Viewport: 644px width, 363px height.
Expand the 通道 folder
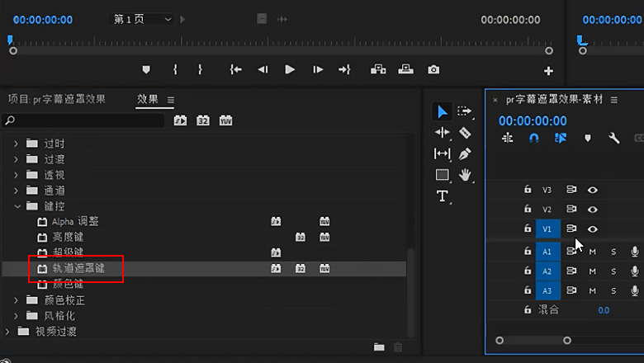[x=16, y=191]
